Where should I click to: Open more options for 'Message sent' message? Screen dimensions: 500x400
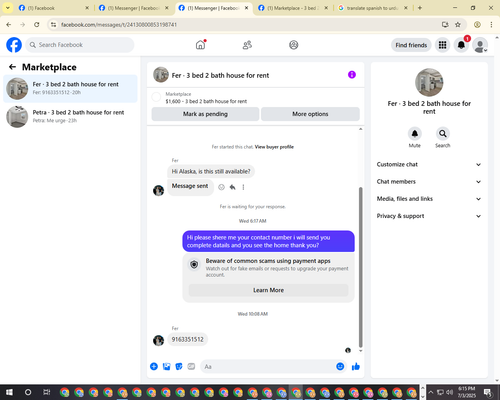tap(243, 187)
